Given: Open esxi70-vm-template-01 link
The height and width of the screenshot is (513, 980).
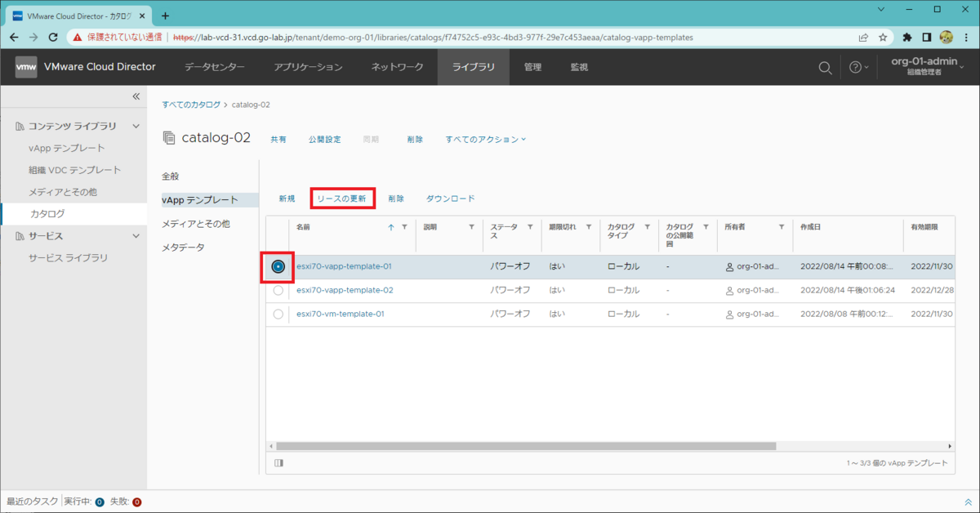Looking at the screenshot, I should click(x=340, y=314).
